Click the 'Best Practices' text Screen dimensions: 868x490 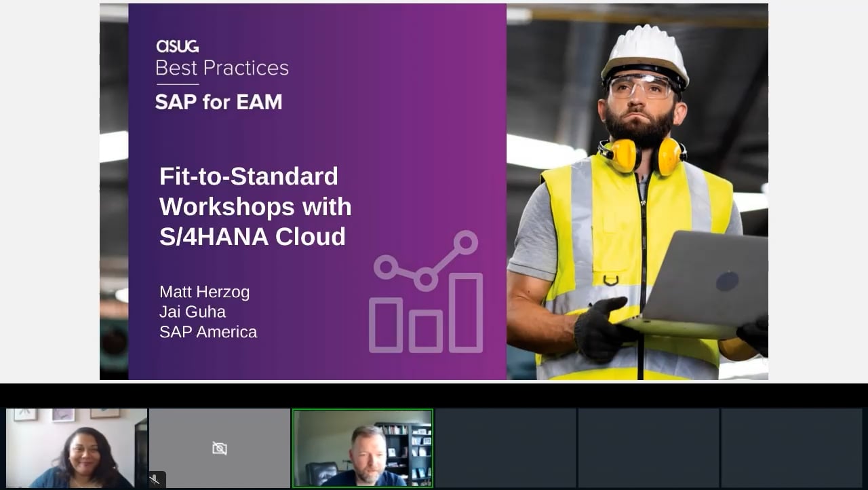pyautogui.click(x=222, y=68)
